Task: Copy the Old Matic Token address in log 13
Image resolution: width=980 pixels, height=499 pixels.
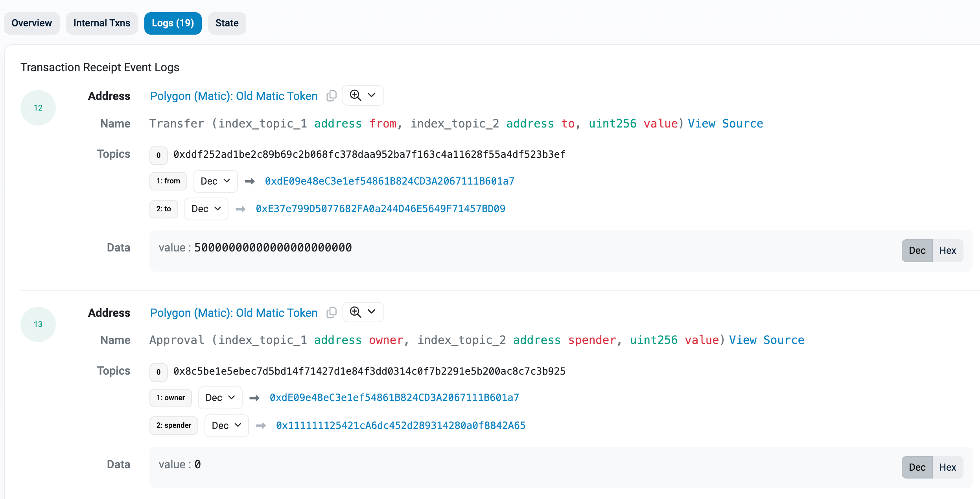Action: (x=332, y=312)
